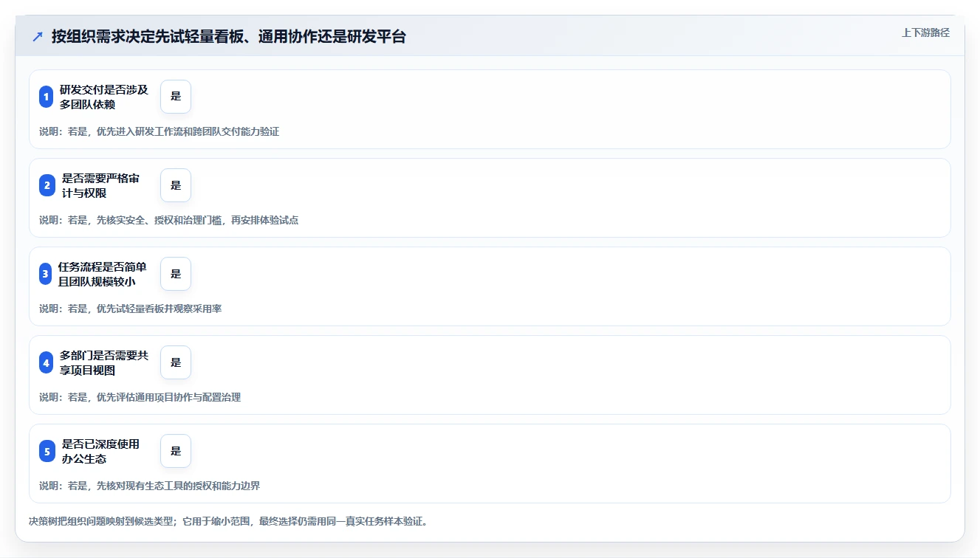Click the arrow icon beside the title
Viewport: 980px width, 558px height.
(x=38, y=36)
